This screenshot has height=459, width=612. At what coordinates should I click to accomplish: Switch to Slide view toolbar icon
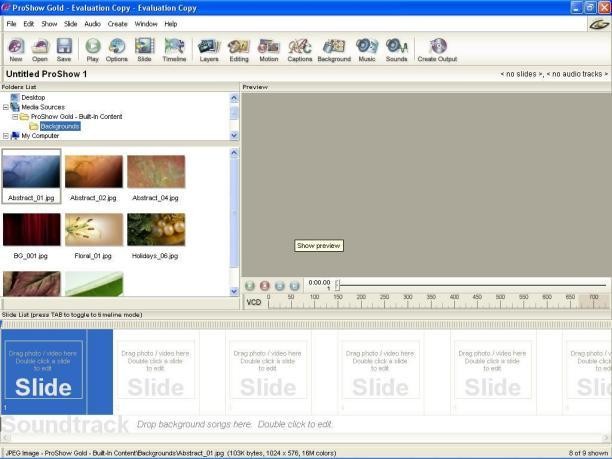pos(144,50)
